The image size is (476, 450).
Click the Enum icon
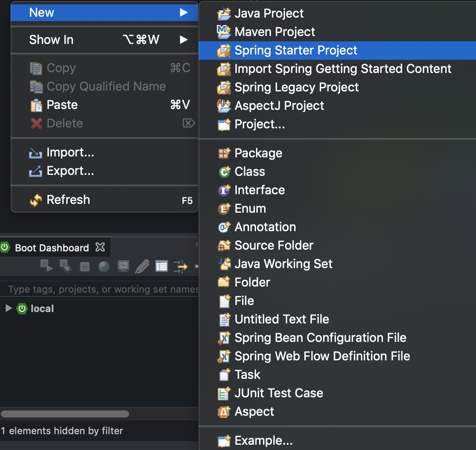224,209
